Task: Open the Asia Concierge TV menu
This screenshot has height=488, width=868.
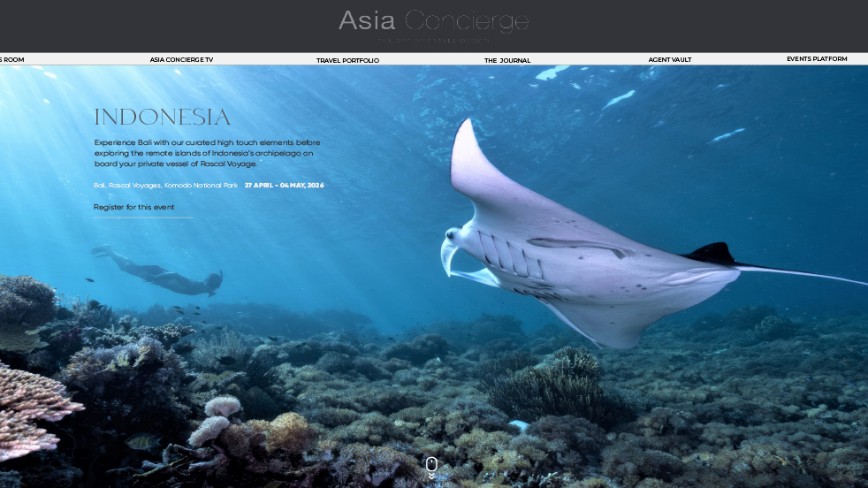Action: [x=181, y=60]
